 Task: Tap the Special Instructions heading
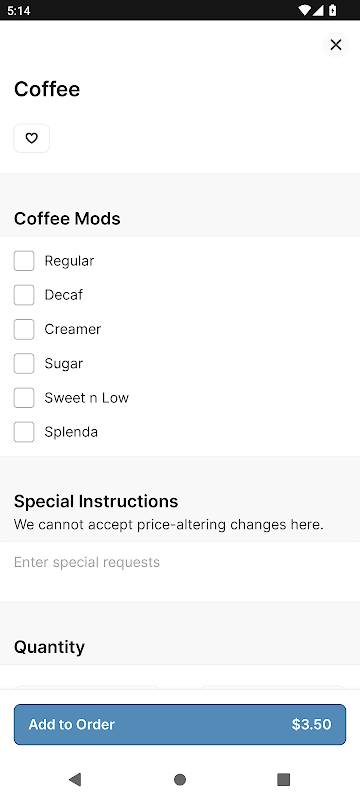click(x=96, y=501)
